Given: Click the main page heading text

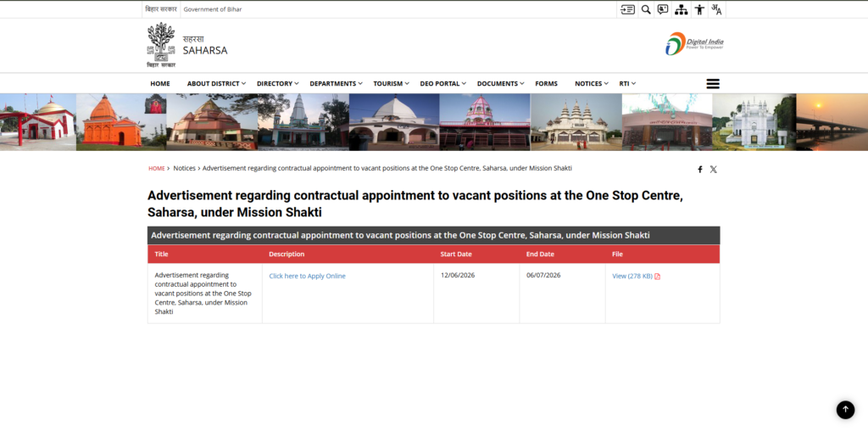Looking at the screenshot, I should point(415,204).
